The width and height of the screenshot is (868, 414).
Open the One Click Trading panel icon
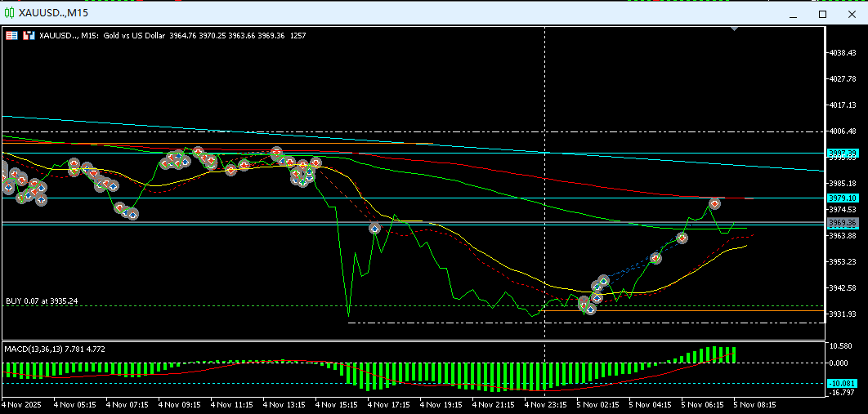(11, 36)
